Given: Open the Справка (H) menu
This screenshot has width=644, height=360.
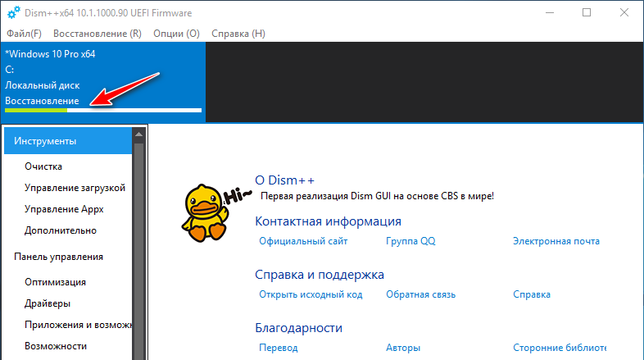Looking at the screenshot, I should tap(238, 34).
